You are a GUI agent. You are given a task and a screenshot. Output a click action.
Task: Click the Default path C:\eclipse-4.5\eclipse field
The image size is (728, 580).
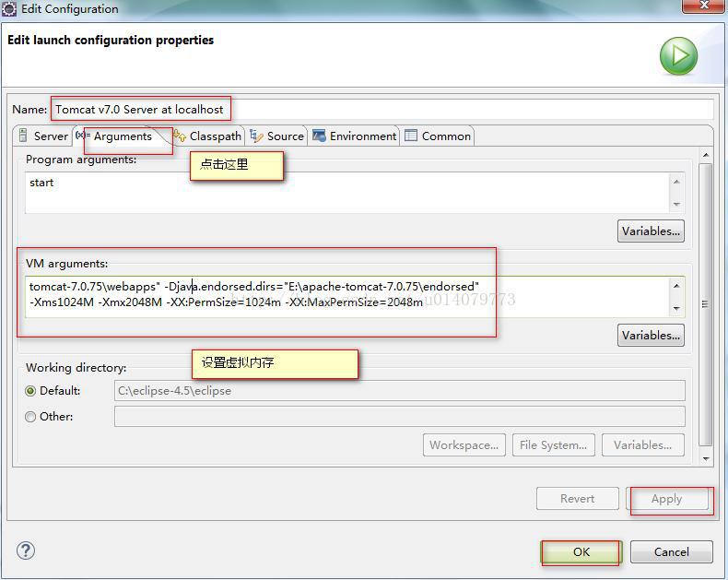point(399,390)
